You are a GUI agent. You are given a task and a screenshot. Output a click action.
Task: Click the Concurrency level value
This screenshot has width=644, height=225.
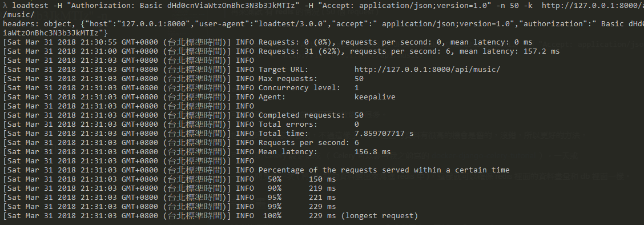(x=356, y=87)
